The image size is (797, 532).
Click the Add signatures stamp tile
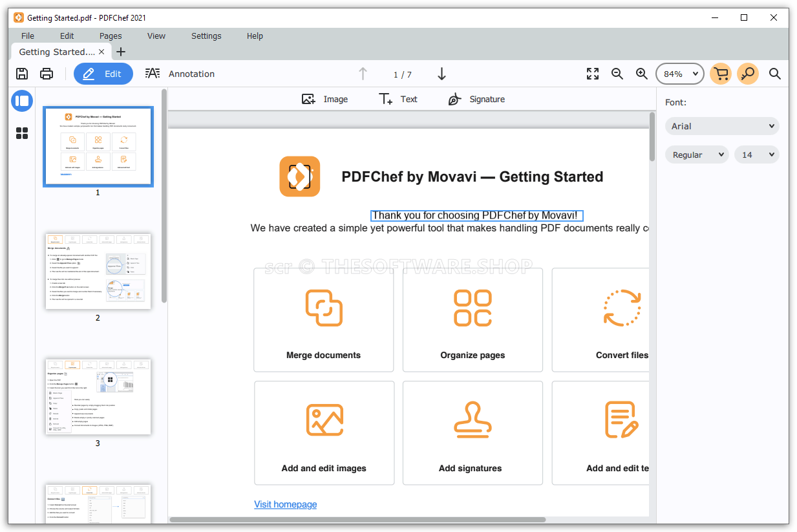(x=473, y=433)
